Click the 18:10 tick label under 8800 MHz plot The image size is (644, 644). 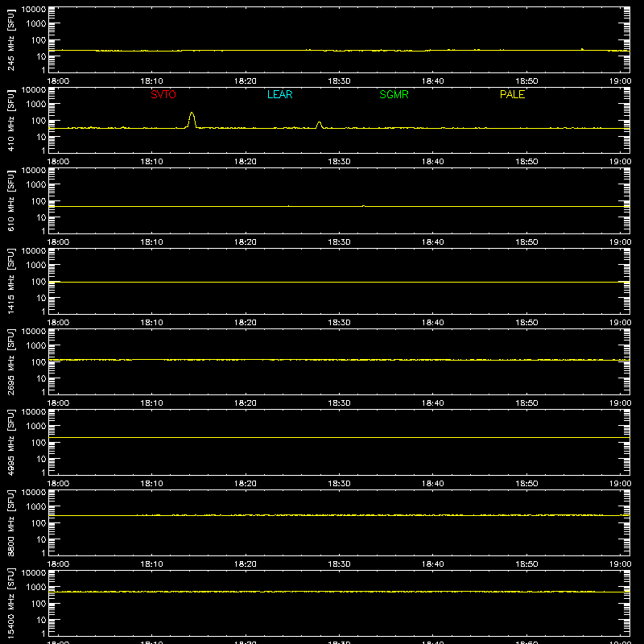pos(151,564)
